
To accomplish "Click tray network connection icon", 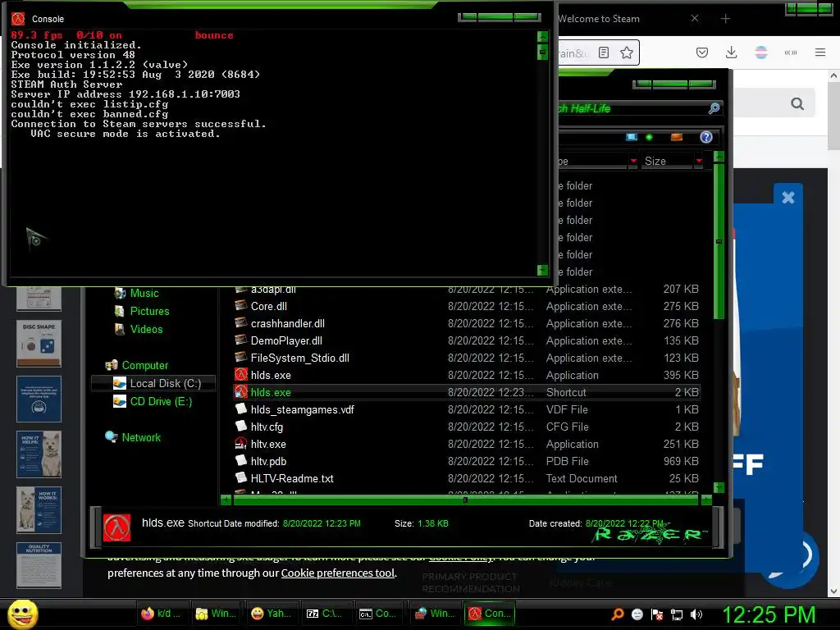I will coord(677,614).
